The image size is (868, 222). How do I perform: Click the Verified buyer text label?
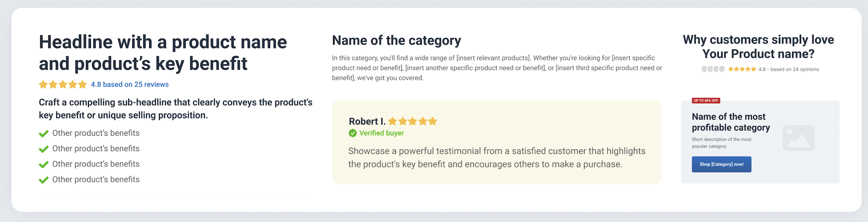click(x=381, y=133)
